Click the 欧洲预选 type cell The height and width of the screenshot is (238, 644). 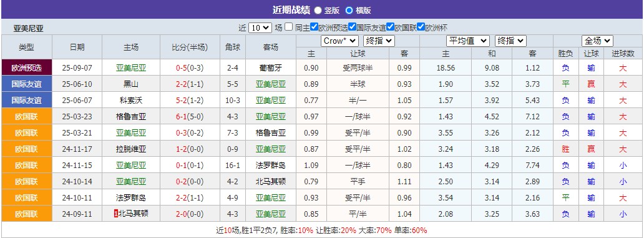(27, 67)
